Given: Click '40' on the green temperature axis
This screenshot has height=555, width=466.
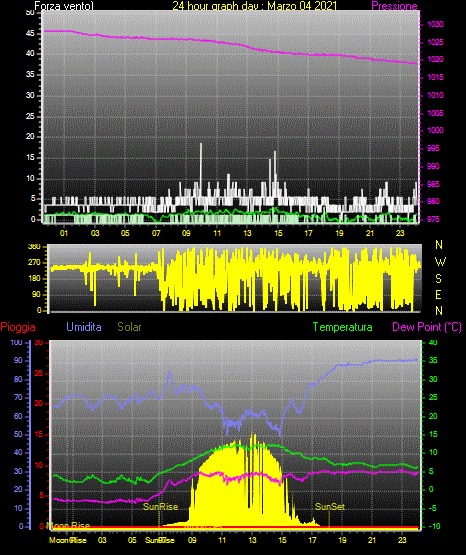Looking at the screenshot, I should pyautogui.click(x=433, y=343).
